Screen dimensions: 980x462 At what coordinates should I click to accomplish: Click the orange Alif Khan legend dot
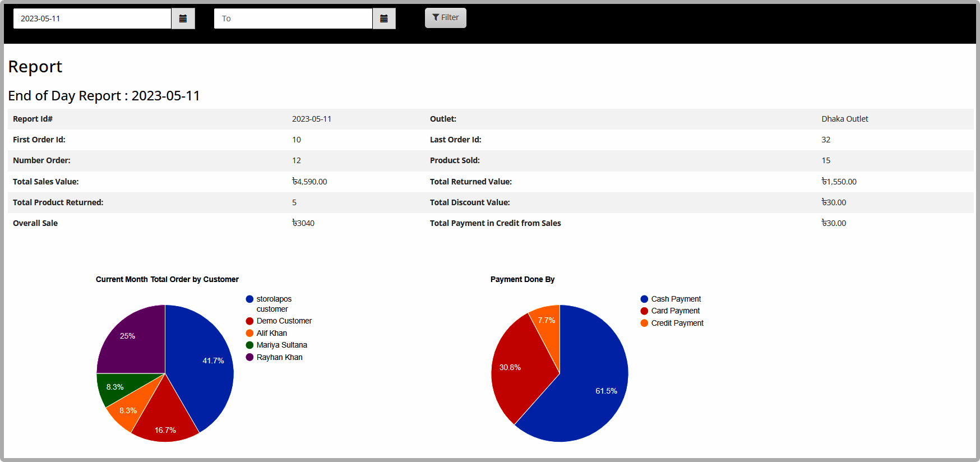click(x=249, y=333)
